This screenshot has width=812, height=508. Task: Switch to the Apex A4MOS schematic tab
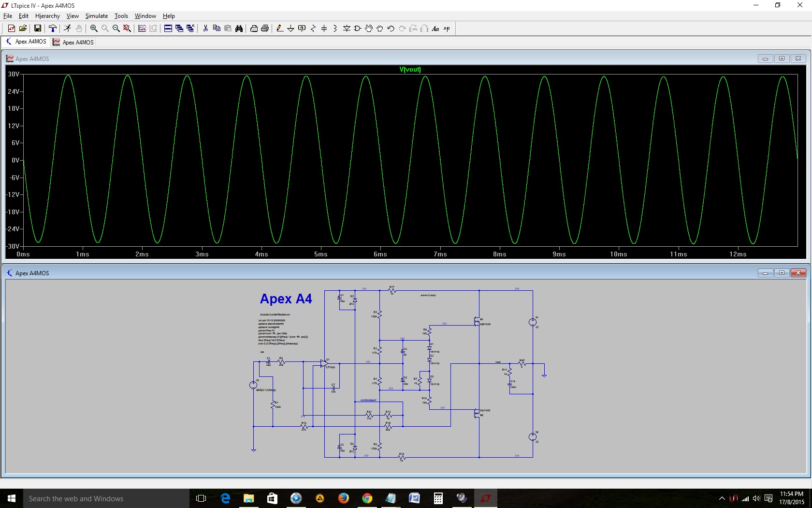click(26, 42)
